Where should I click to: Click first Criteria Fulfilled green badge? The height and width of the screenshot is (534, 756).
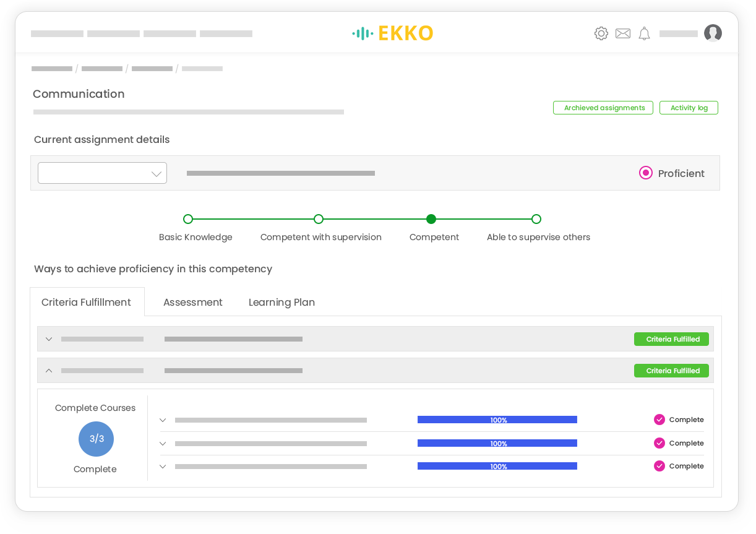671,339
